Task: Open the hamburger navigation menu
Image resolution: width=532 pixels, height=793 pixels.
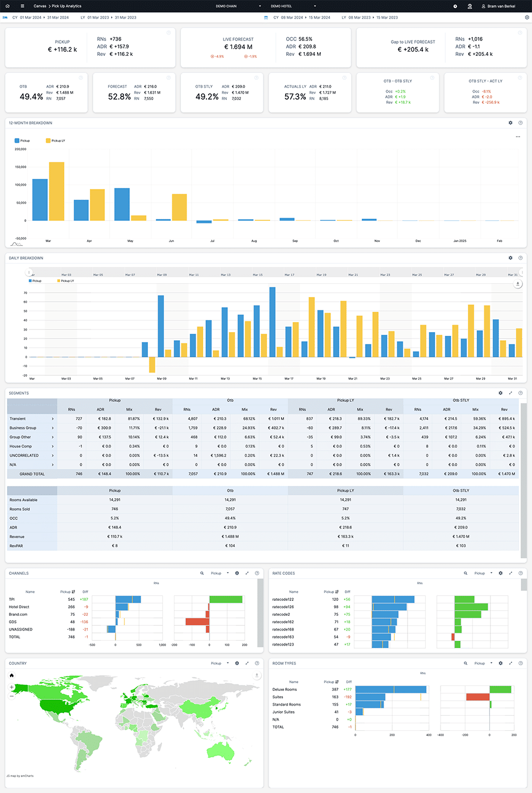Action: point(22,6)
